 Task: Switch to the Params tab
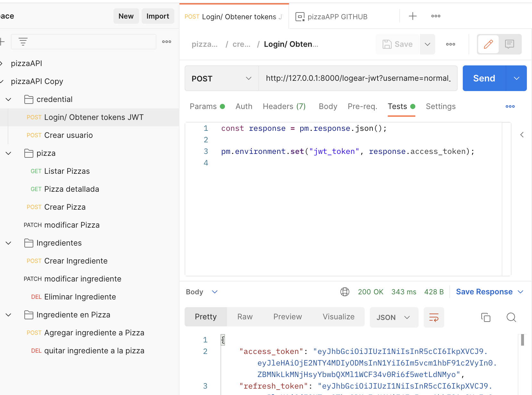(x=207, y=106)
